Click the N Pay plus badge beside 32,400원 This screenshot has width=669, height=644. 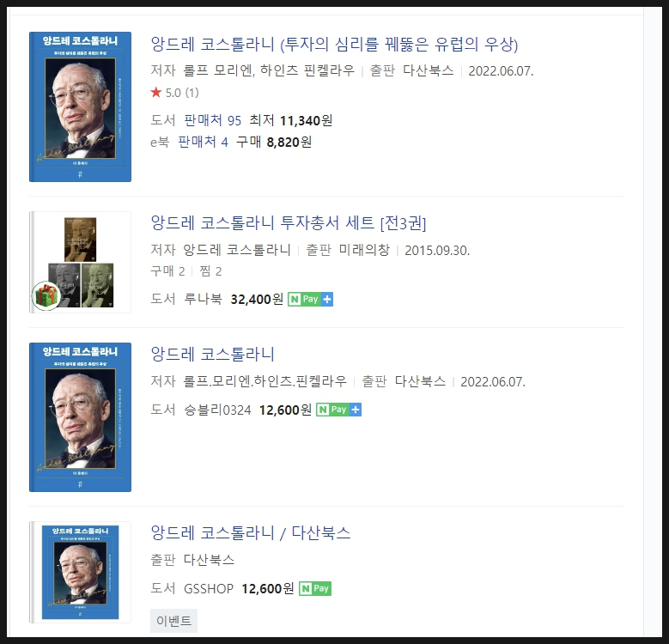(x=310, y=300)
